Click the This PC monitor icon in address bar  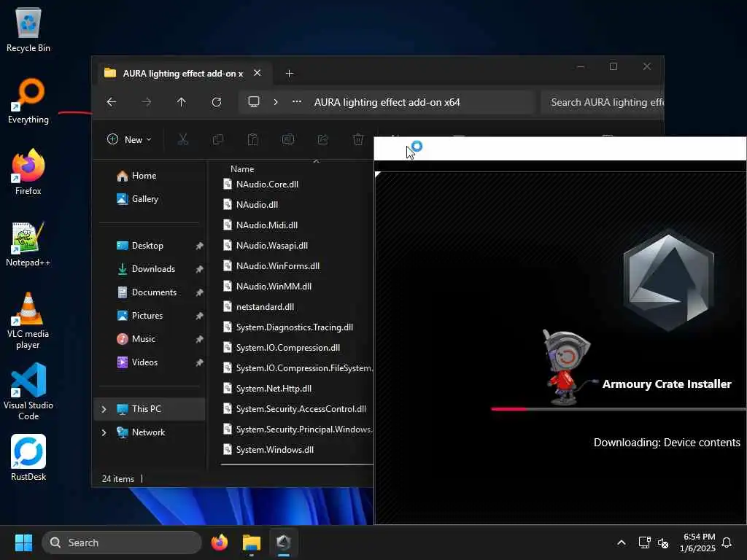(254, 102)
